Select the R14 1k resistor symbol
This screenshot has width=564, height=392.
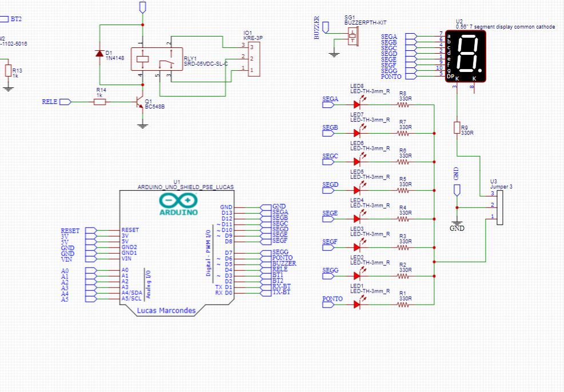click(101, 102)
